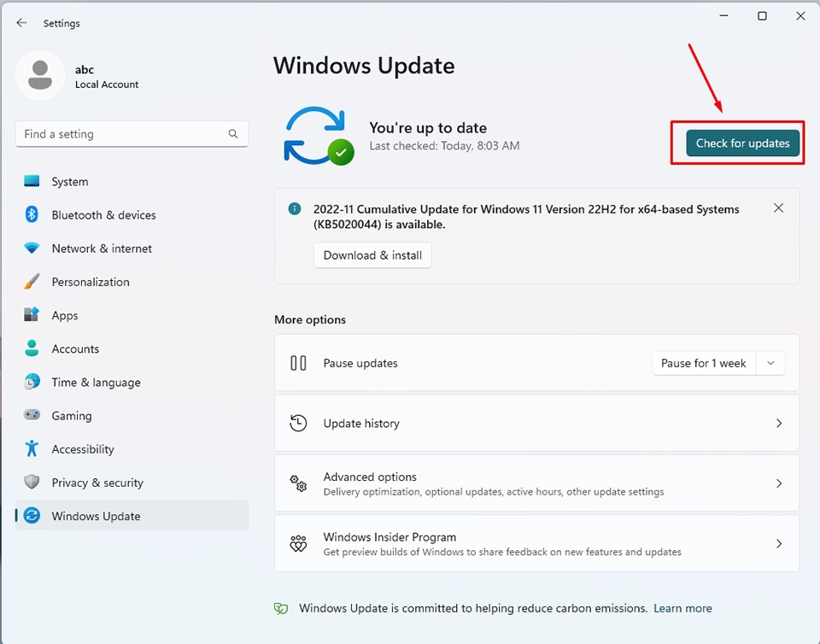Click the Bluetooth & devices icon

tap(32, 215)
